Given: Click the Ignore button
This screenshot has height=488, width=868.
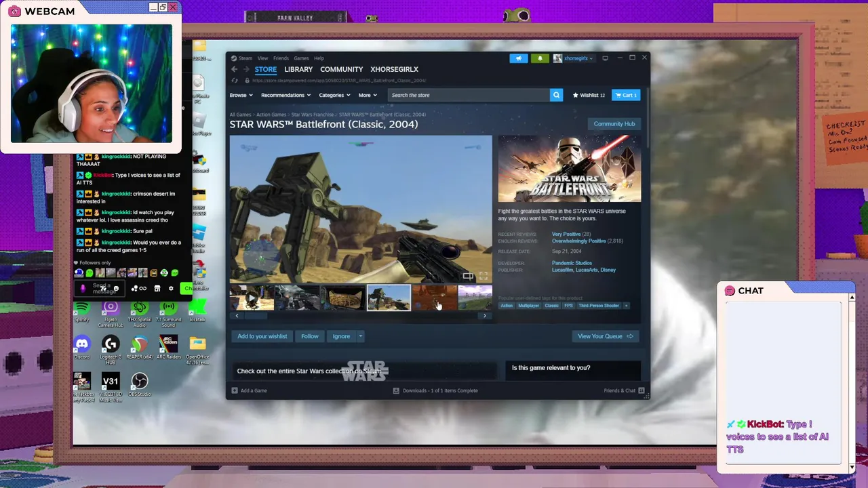Looking at the screenshot, I should 341,336.
